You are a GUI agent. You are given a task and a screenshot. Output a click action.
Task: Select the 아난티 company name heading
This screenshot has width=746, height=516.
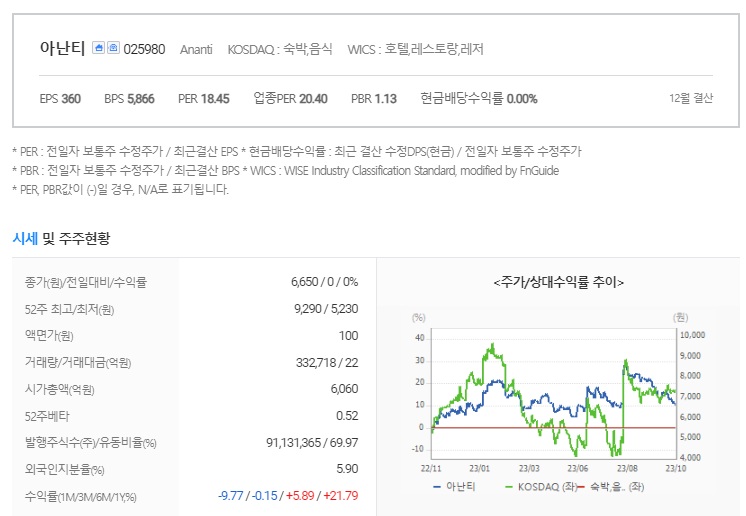[x=62, y=48]
